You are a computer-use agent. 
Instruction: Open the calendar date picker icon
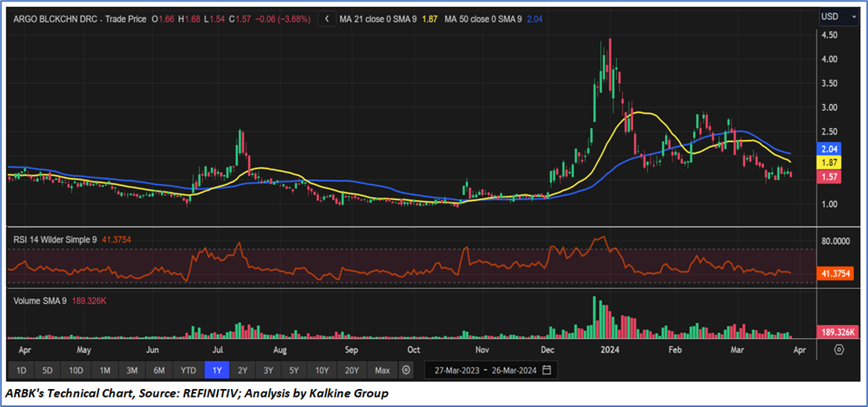pyautogui.click(x=547, y=370)
